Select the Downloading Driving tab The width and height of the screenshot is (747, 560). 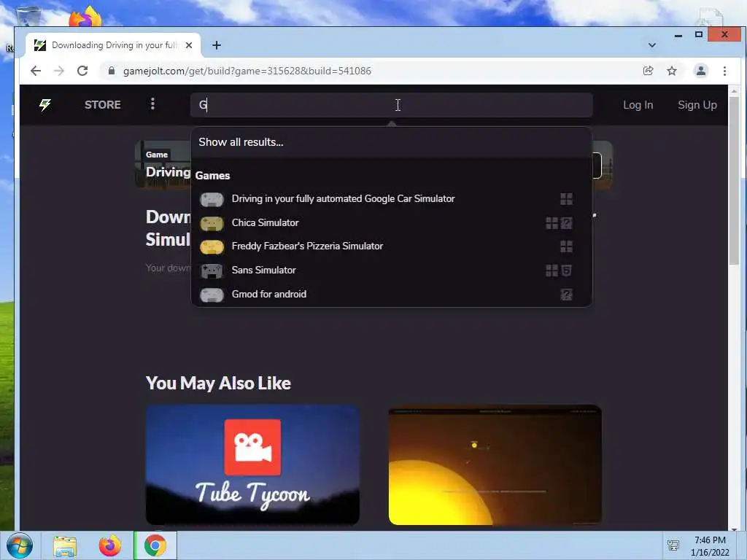pyautogui.click(x=113, y=45)
